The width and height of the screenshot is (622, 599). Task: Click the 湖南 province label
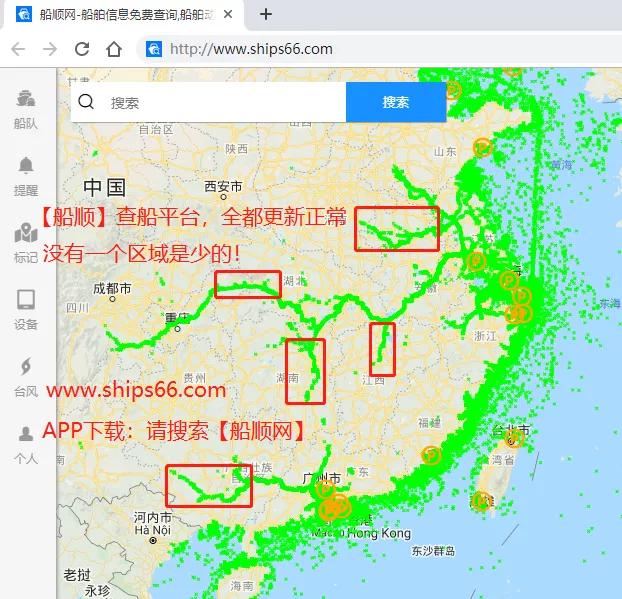point(288,378)
